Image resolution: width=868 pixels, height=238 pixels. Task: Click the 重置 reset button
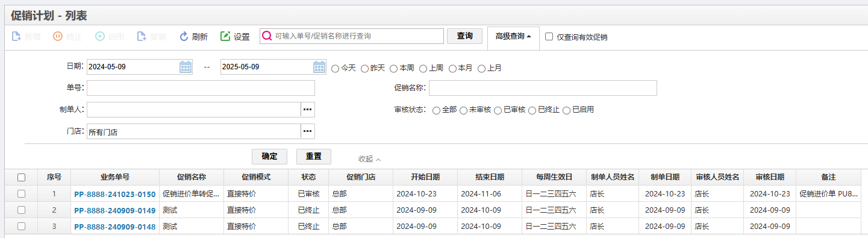pos(313,157)
